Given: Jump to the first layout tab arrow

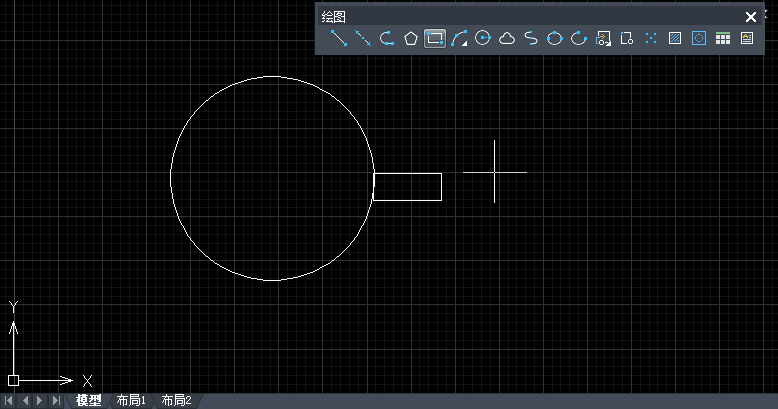Looking at the screenshot, I should coord(10,401).
